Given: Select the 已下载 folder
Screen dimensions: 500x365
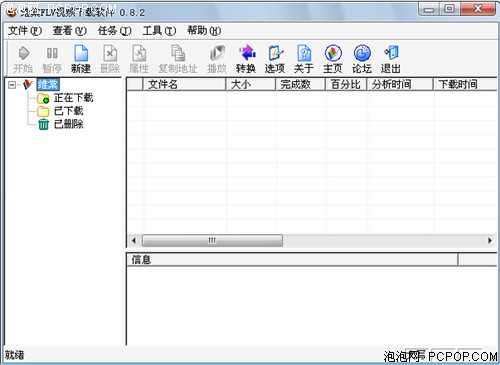Looking at the screenshot, I should click(x=69, y=111).
